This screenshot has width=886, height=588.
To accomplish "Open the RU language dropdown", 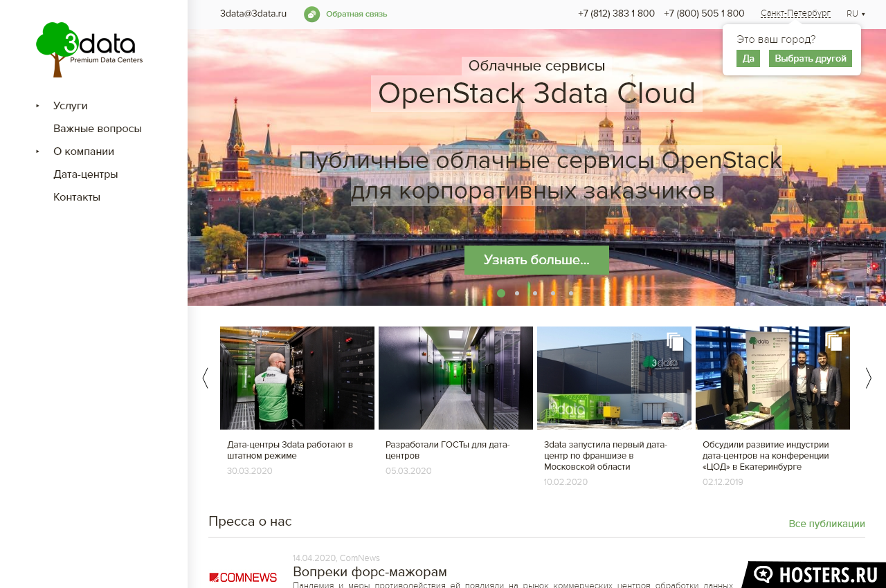I will [856, 14].
